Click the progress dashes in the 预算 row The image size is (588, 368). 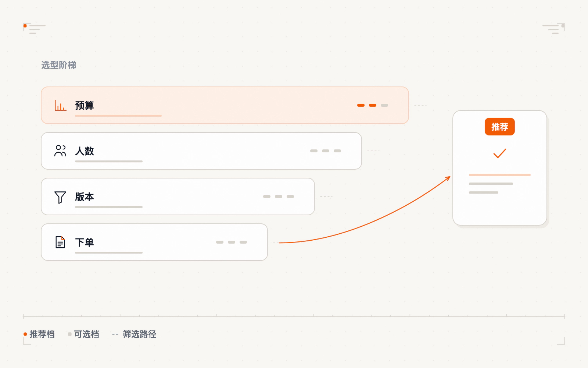coord(373,105)
